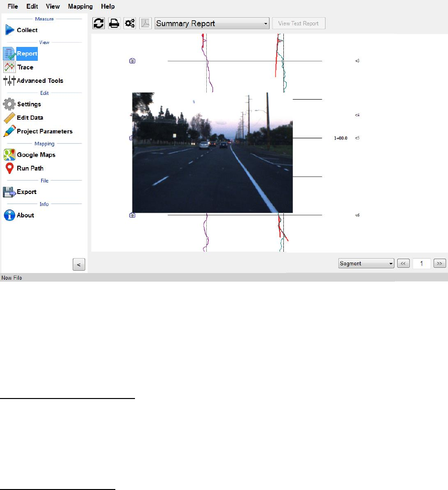The width and height of the screenshot is (448, 490).
Task: Click Project Parameters pencil icon
Action: click(10, 131)
